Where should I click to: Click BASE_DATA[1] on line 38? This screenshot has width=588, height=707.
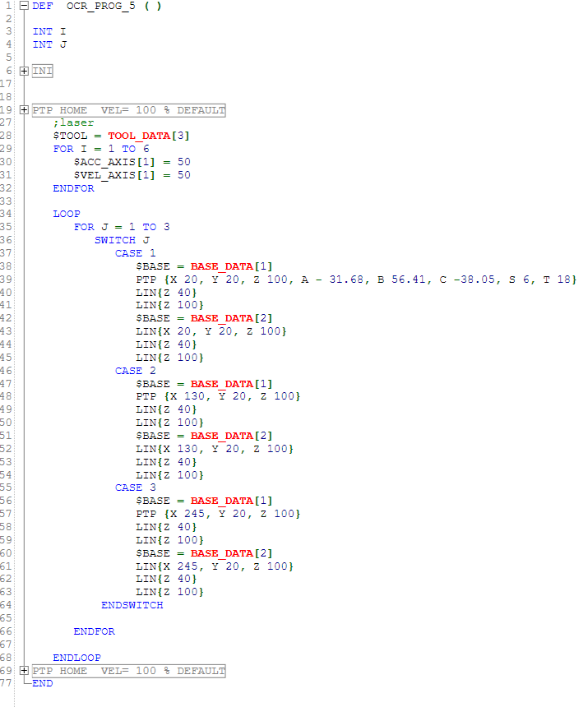231,266
